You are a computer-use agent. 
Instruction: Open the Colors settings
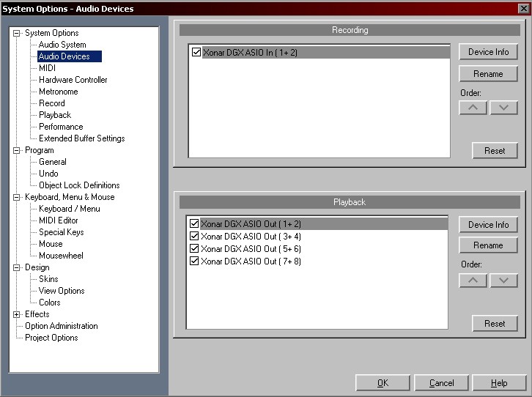pos(50,303)
